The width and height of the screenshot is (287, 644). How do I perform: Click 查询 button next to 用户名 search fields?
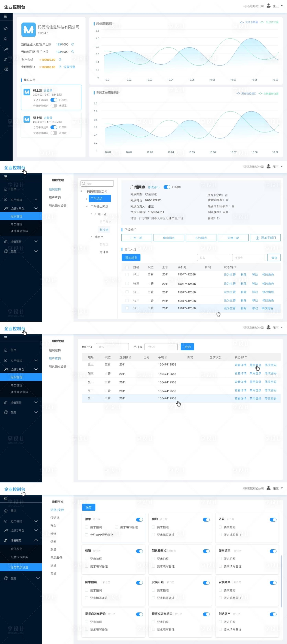tap(188, 347)
